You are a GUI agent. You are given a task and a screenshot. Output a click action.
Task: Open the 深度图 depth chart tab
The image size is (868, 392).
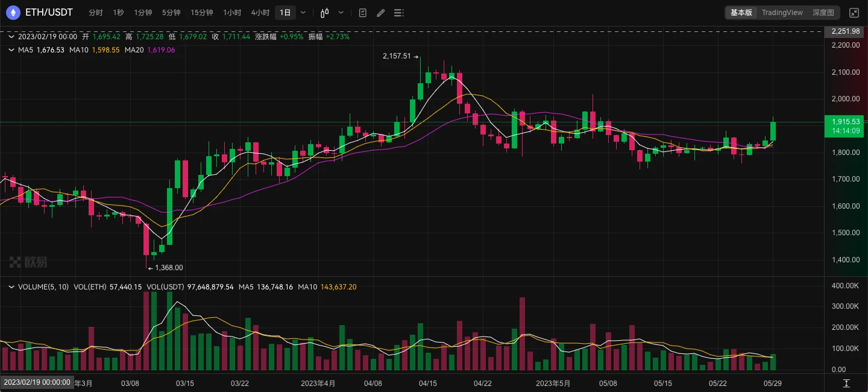pos(823,12)
